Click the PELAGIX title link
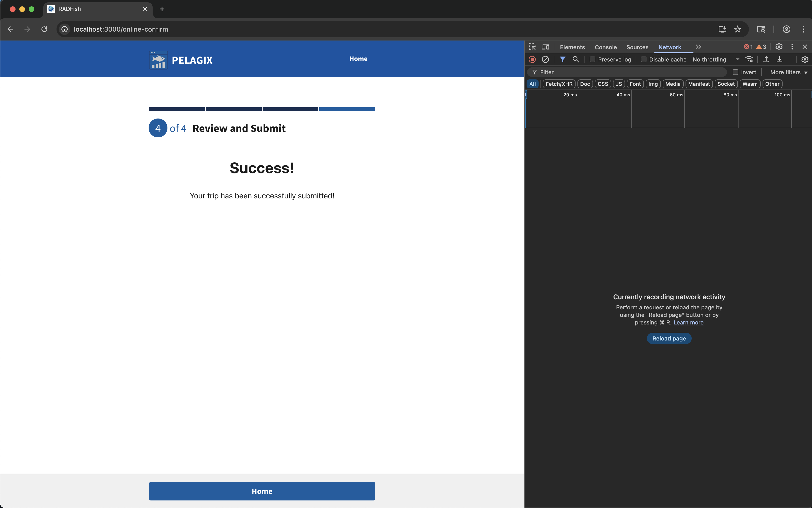 (x=192, y=60)
